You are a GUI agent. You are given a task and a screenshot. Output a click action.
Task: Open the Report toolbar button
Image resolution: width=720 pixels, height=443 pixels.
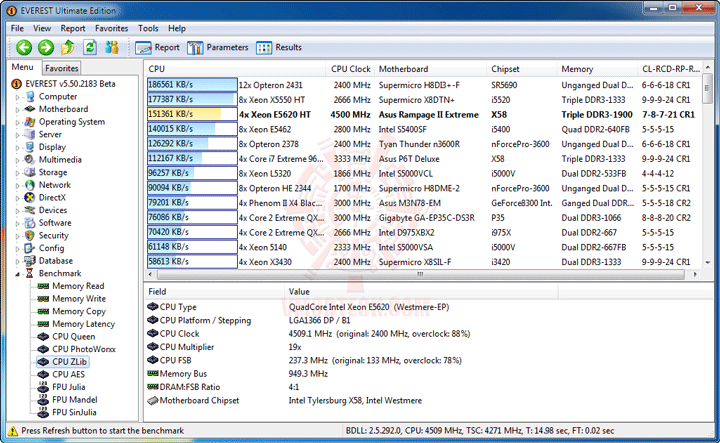coord(158,47)
